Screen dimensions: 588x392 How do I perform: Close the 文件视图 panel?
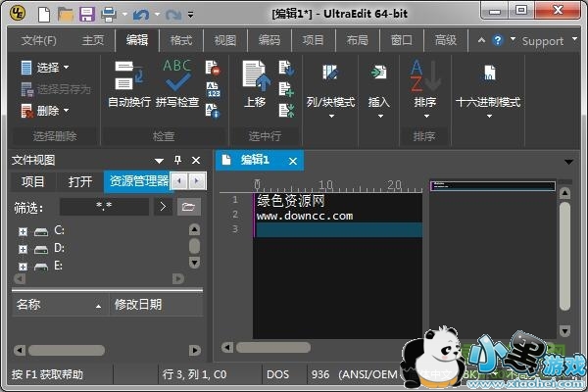[x=196, y=161]
